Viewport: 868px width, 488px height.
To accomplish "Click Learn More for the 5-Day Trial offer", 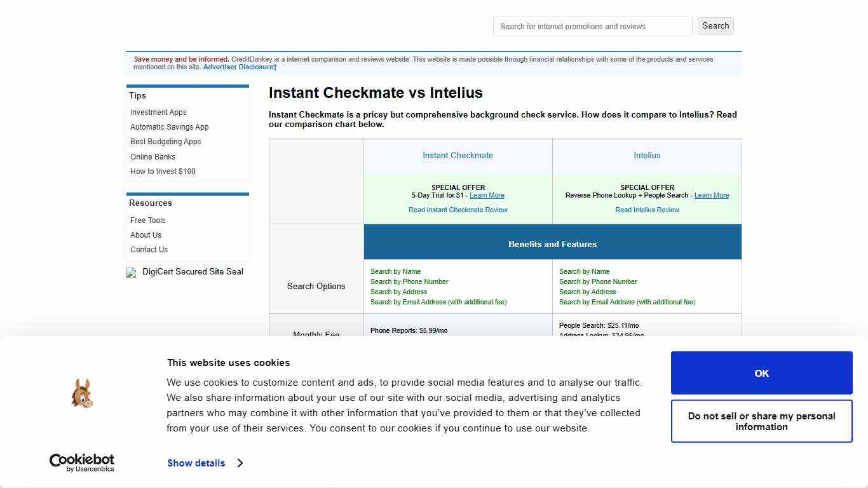I will tap(487, 195).
